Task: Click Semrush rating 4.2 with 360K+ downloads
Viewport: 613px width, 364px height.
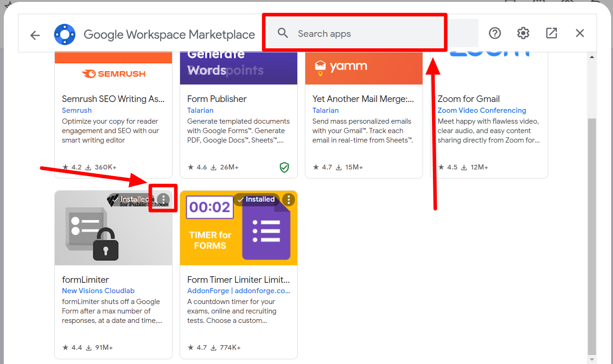Action: (89, 167)
